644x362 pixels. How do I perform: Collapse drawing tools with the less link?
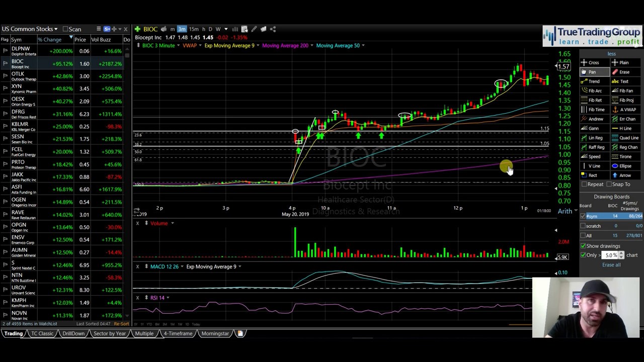point(611,54)
